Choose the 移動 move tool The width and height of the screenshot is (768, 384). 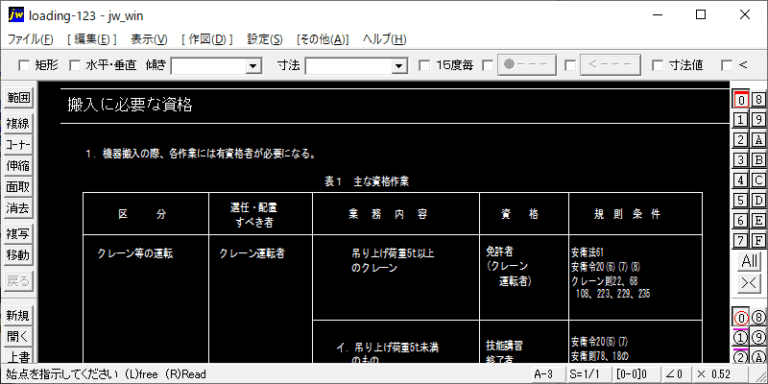[18, 255]
